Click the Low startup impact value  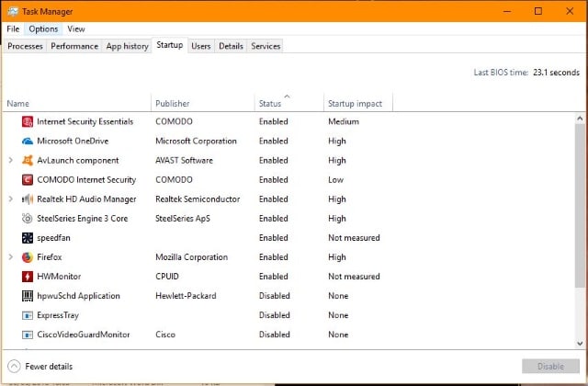335,180
